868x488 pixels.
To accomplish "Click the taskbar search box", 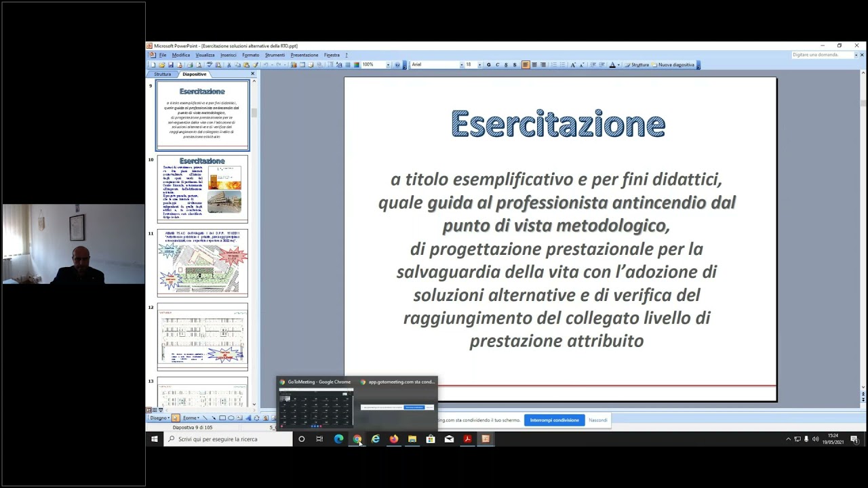I will pos(228,439).
